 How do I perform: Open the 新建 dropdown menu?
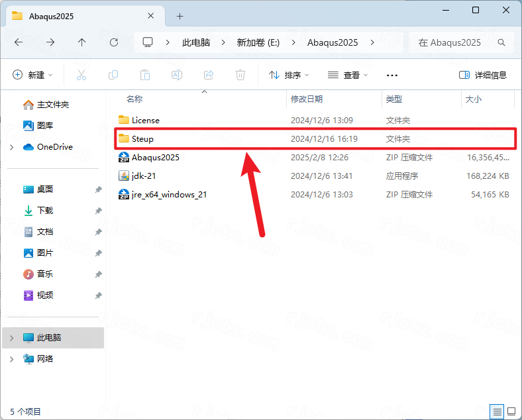(x=32, y=75)
